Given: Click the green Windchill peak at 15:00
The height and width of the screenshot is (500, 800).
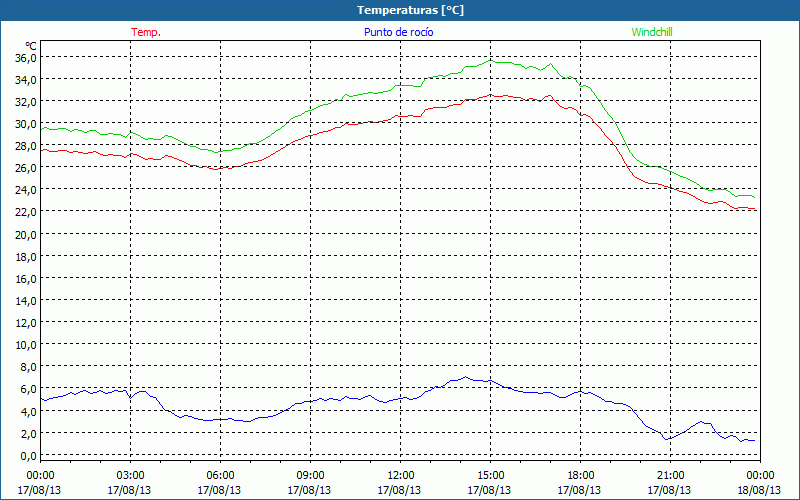Looking at the screenshot, I should (x=490, y=60).
